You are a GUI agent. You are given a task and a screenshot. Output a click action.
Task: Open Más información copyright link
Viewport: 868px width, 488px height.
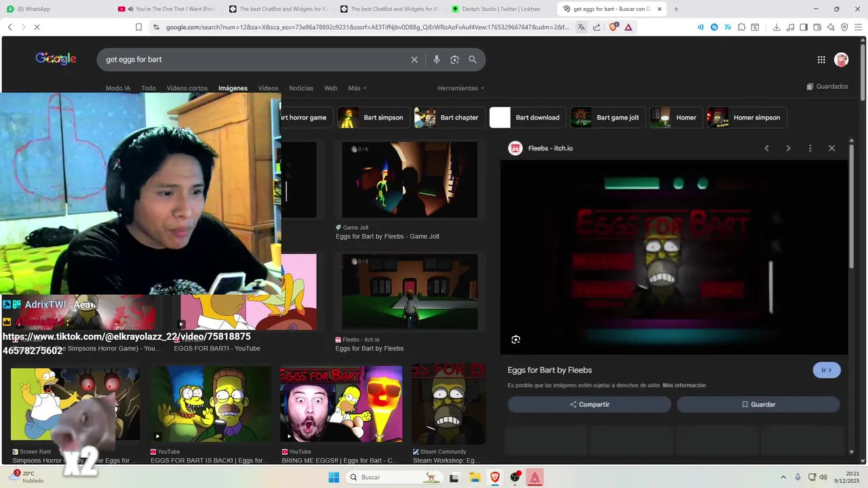coord(684,386)
